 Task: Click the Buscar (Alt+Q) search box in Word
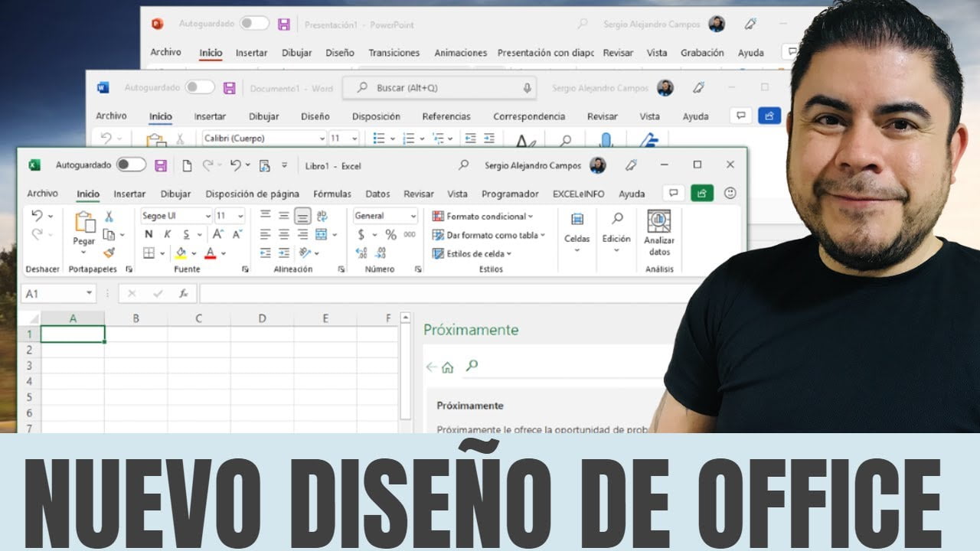439,88
